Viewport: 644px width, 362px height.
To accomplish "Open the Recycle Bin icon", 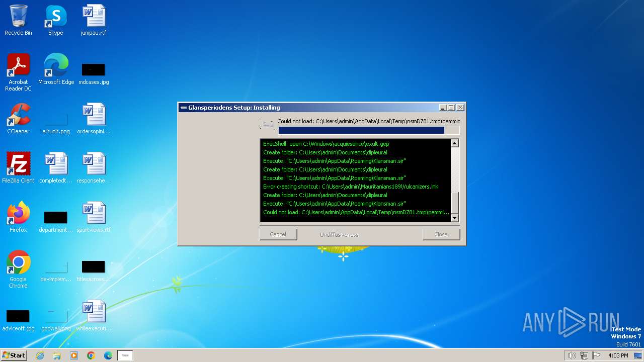I will coord(18,20).
